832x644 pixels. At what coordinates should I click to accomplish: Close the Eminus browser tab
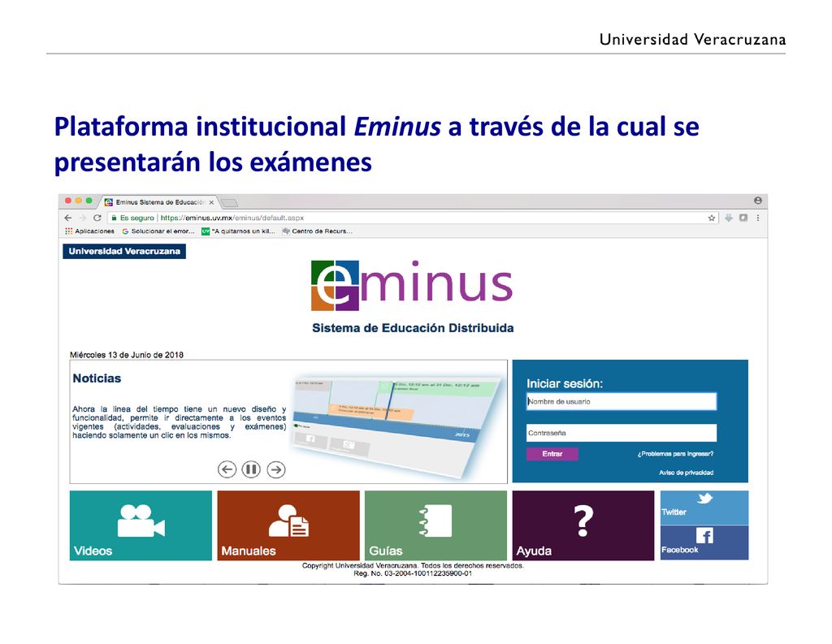pyautogui.click(x=211, y=202)
